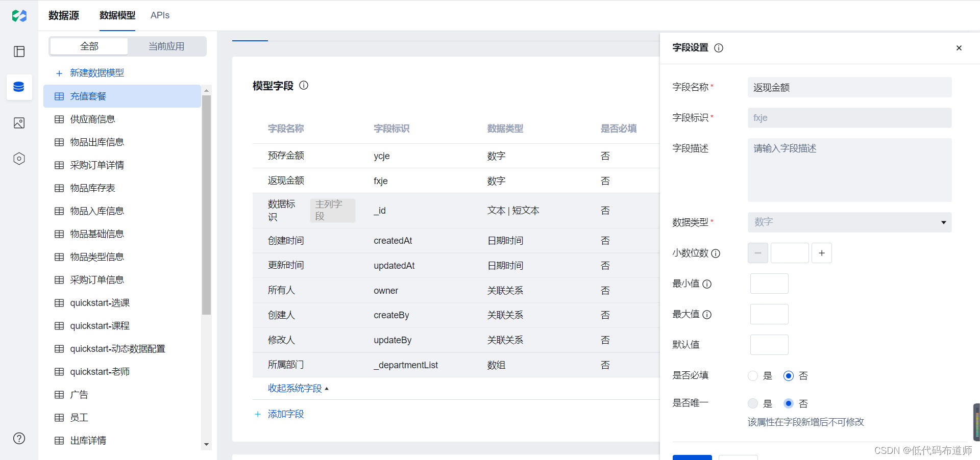980x460 pixels.
Task: Click the table icon of 广告
Action: click(59, 395)
